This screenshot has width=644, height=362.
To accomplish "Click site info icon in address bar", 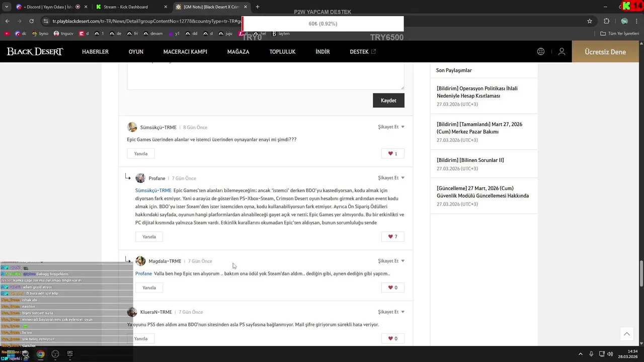I will (x=46, y=21).
